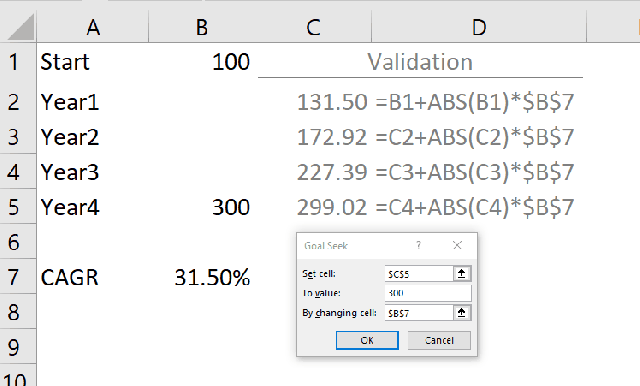The height and width of the screenshot is (386, 640).
Task: Click the Select All corner triangle
Action: 20,27
